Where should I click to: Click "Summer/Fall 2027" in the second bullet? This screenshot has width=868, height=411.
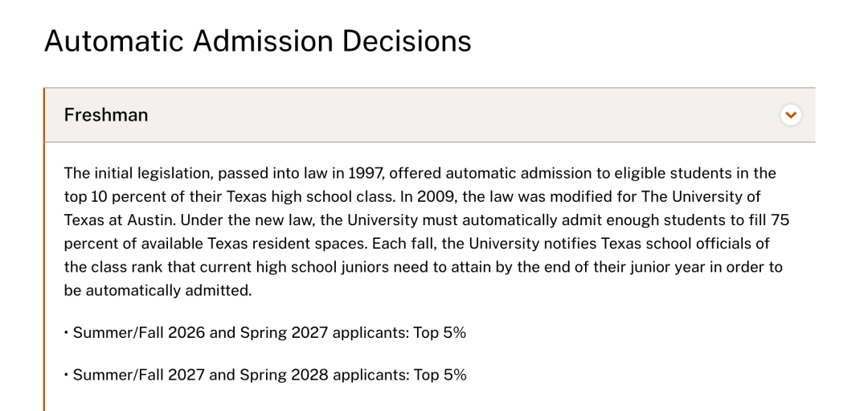pyautogui.click(x=131, y=375)
